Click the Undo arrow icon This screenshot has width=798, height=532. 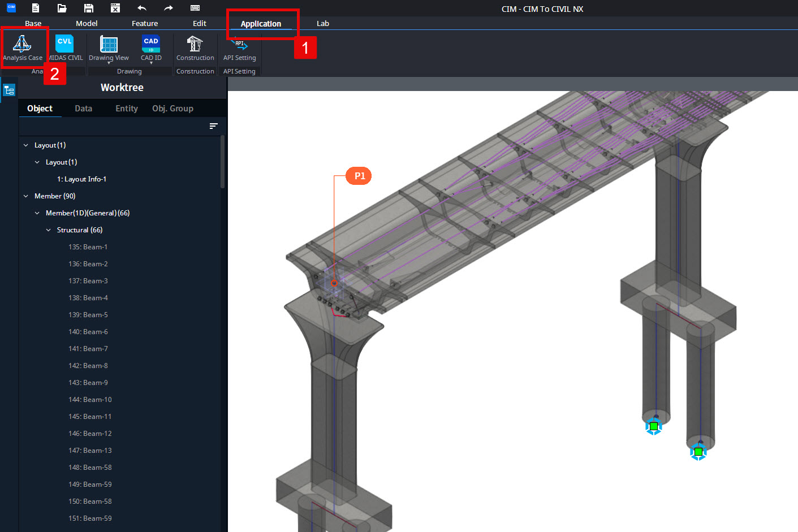coord(141,8)
